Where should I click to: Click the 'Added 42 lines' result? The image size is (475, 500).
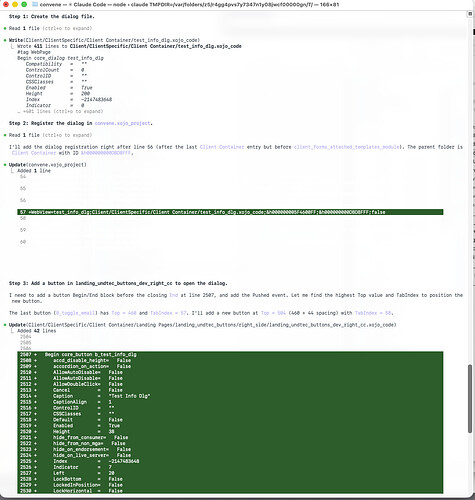click(x=37, y=331)
